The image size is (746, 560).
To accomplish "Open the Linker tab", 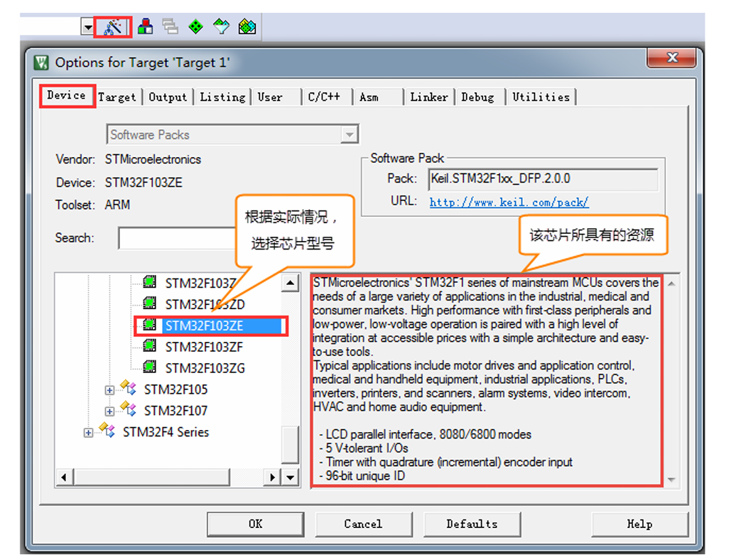I will coord(429,97).
